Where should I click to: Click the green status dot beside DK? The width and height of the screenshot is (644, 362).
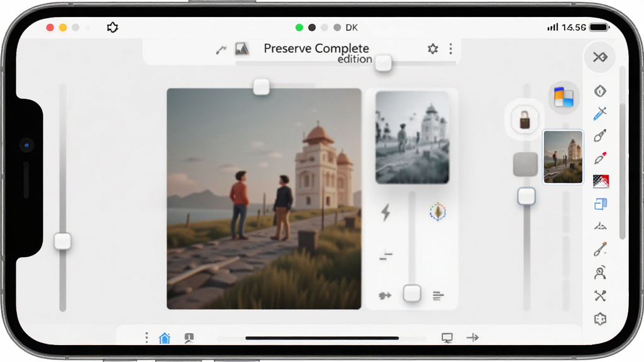pyautogui.click(x=299, y=28)
